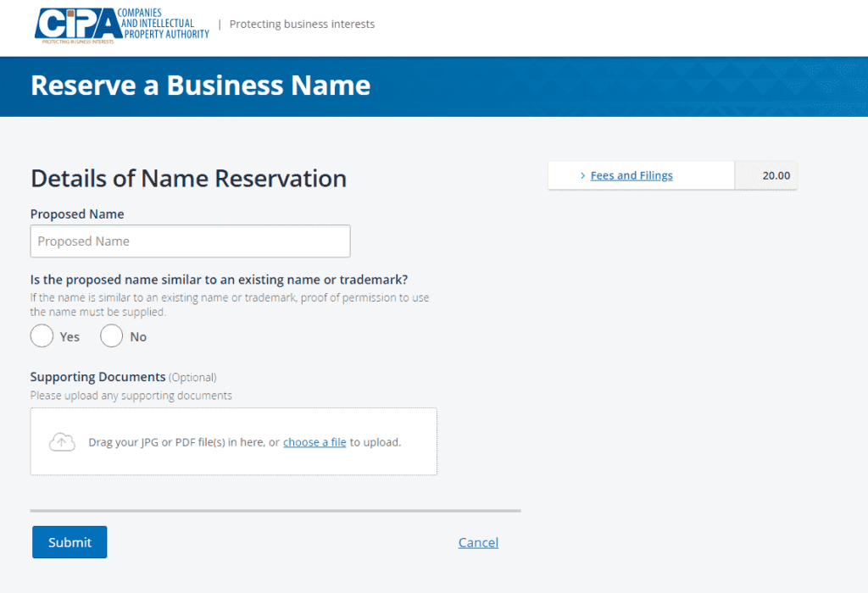
Task: Click the choose a file link
Action: click(314, 441)
